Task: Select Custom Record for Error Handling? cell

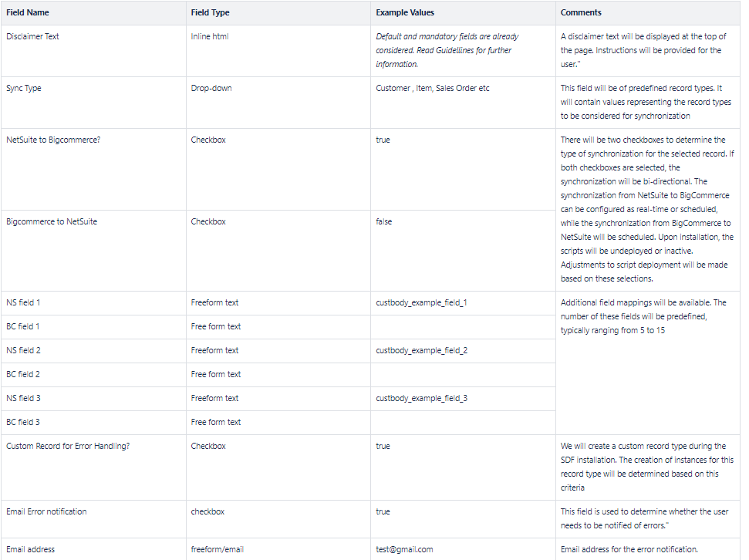Action: [x=68, y=446]
